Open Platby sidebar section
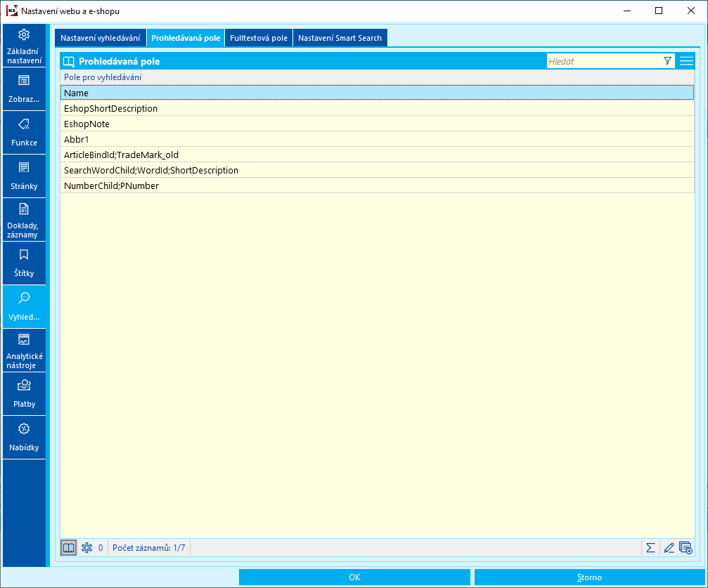The height and width of the screenshot is (588, 708). pos(24,394)
